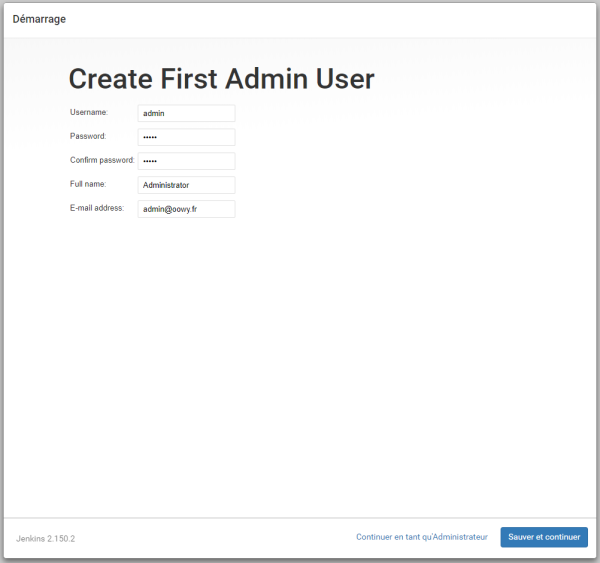Click the blank area right of the page heading
This screenshot has width=600, height=563.
coord(480,79)
